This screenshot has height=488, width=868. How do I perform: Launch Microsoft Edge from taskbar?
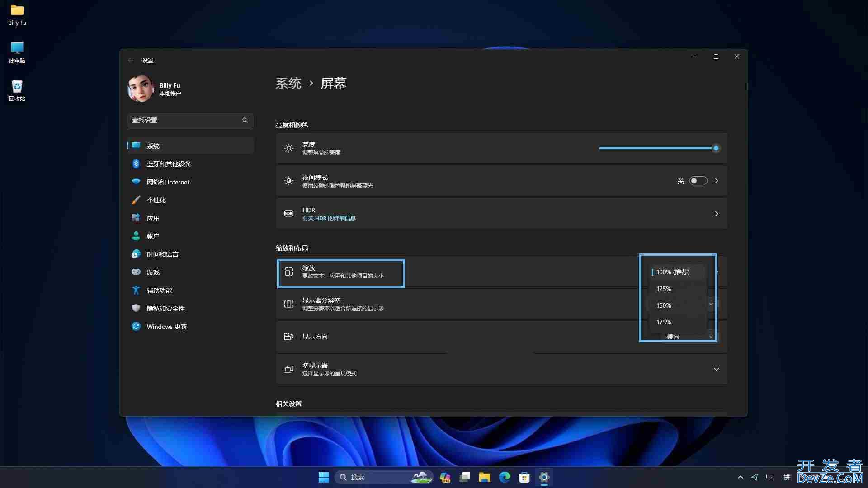(x=505, y=477)
